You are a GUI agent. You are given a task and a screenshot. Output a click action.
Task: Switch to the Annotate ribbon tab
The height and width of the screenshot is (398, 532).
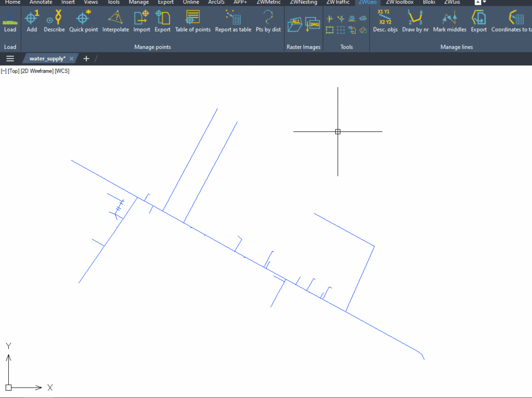point(41,2)
